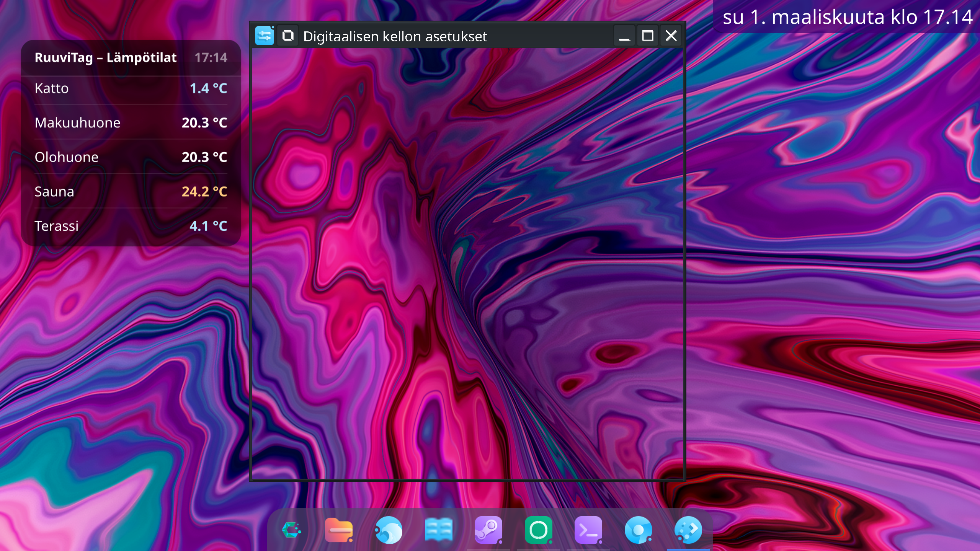This screenshot has height=551, width=980.
Task: Maximize the Digitaalisen kellon asetukset window
Action: pos(648,36)
